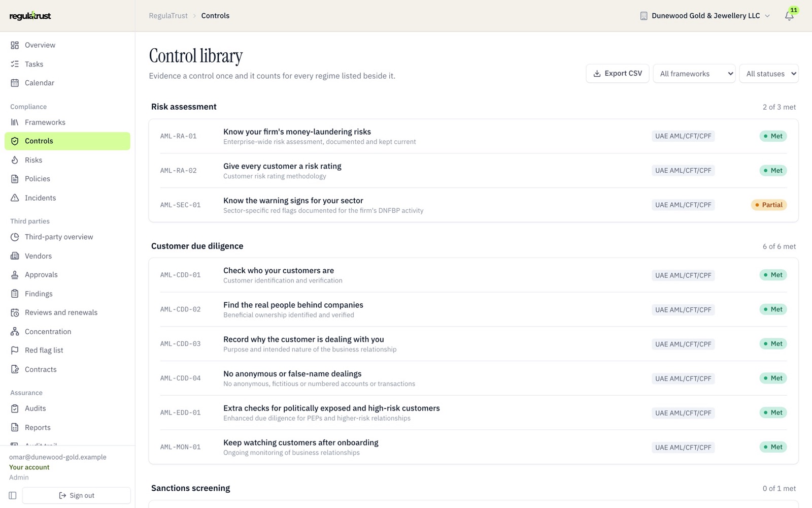Screen dimensions: 812x508
Task: Click UAE AML/CFT/CPF tag on AML-RA-01 row
Action: pos(683,136)
